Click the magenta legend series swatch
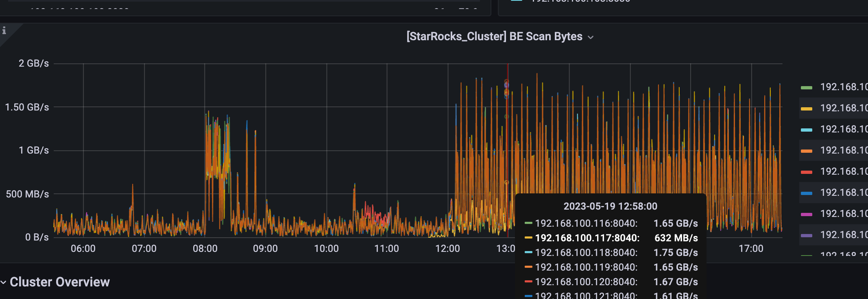 point(806,214)
